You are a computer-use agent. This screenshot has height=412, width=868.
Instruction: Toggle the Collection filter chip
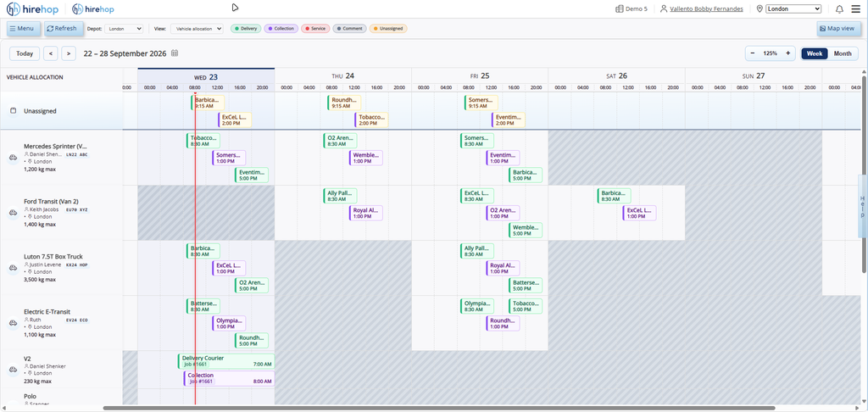tap(281, 28)
